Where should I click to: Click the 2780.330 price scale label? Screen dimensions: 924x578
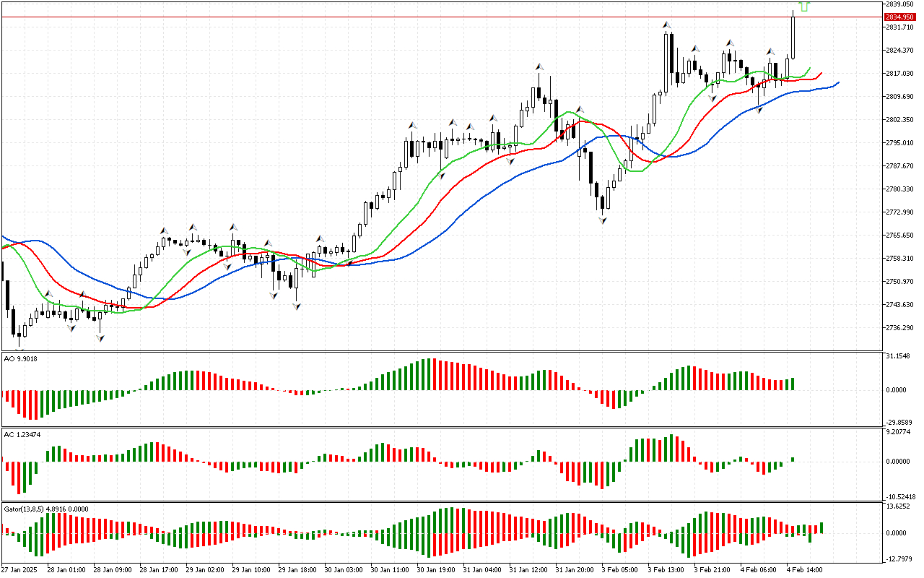pyautogui.click(x=898, y=189)
